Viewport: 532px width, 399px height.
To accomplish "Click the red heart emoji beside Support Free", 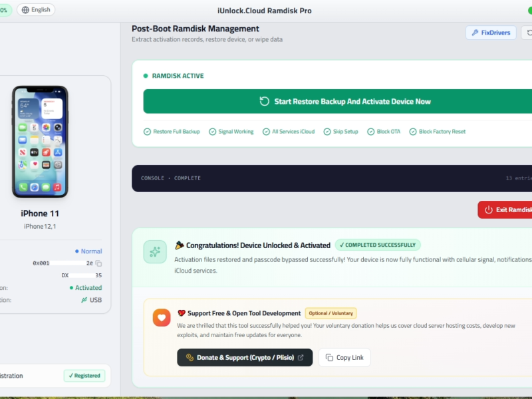I will pyautogui.click(x=182, y=313).
